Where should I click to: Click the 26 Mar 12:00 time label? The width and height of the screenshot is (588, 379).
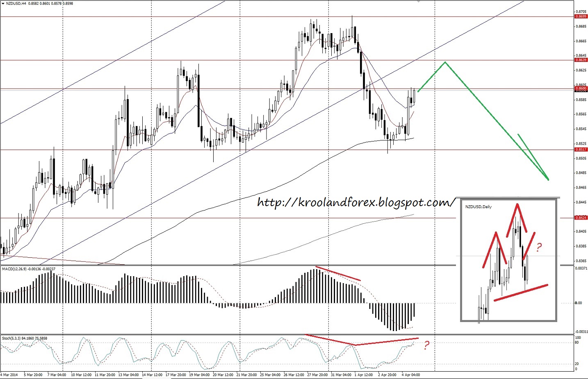(x=294, y=374)
